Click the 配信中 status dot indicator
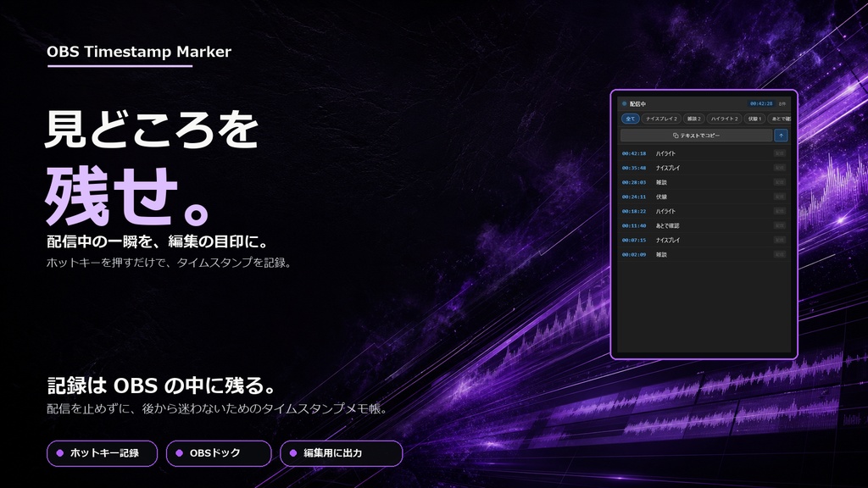 (625, 103)
